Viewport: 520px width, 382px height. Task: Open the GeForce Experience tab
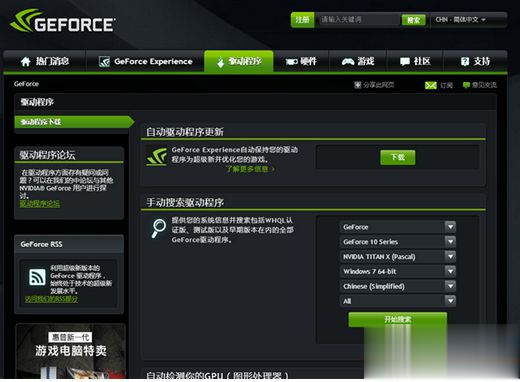(145, 62)
